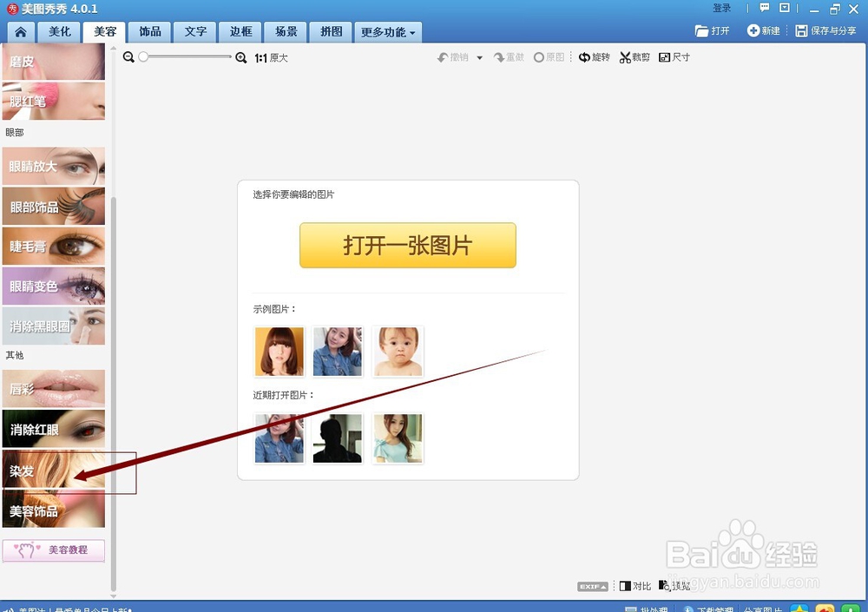
Task: Click the 打开一张图片 button
Action: pyautogui.click(x=407, y=246)
